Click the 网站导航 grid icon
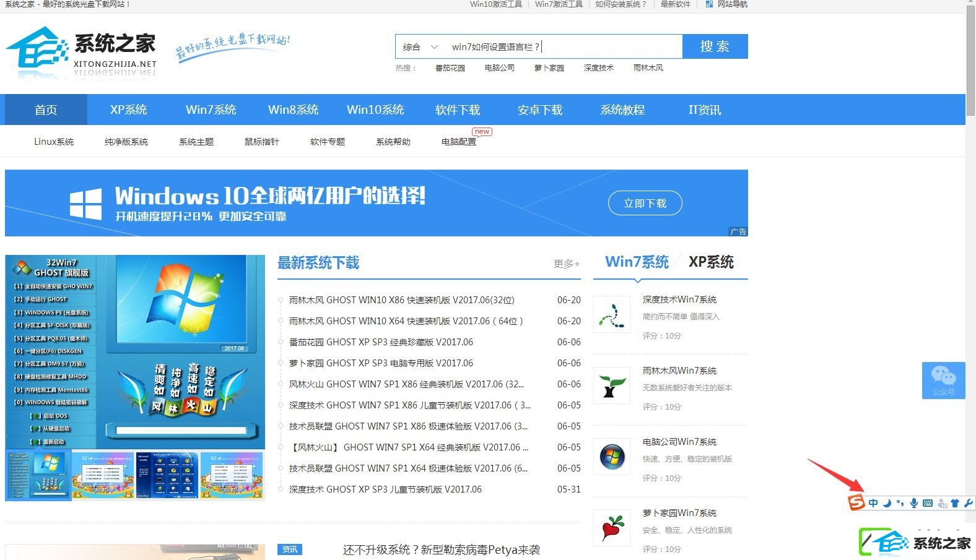976x560 pixels. [709, 4]
